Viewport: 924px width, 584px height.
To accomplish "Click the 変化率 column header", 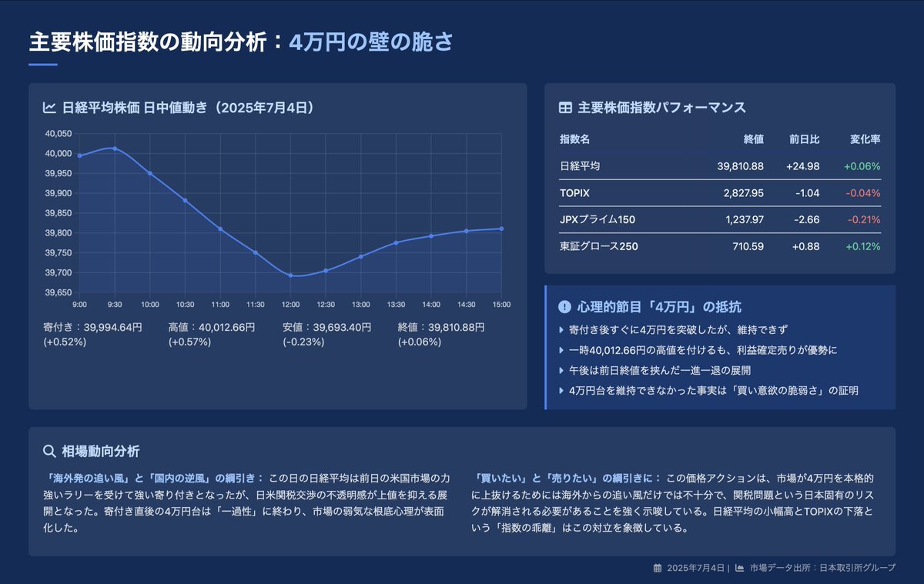I will click(865, 139).
